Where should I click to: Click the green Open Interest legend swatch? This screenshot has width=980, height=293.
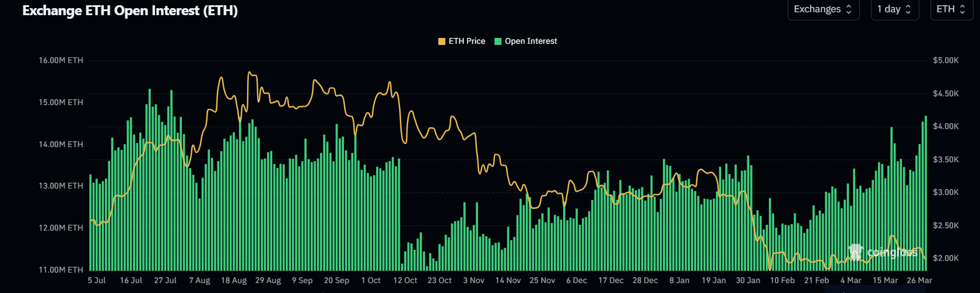pos(498,41)
